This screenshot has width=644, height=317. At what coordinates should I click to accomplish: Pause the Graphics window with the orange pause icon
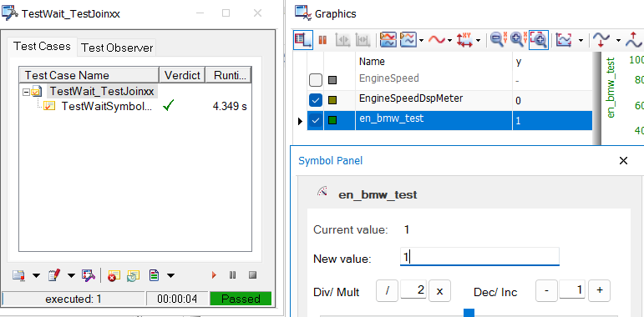[x=322, y=40]
